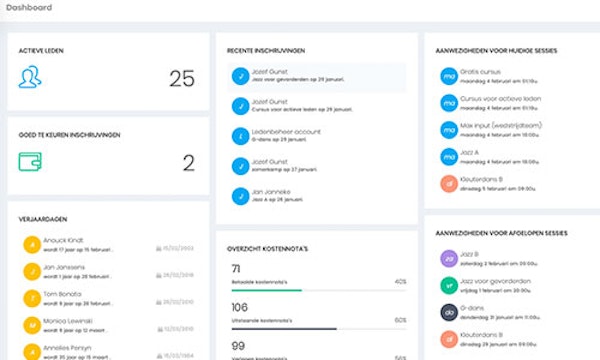Click orange badge for Kleuterdans B on 5 februari
600x360 pixels.
click(449, 184)
